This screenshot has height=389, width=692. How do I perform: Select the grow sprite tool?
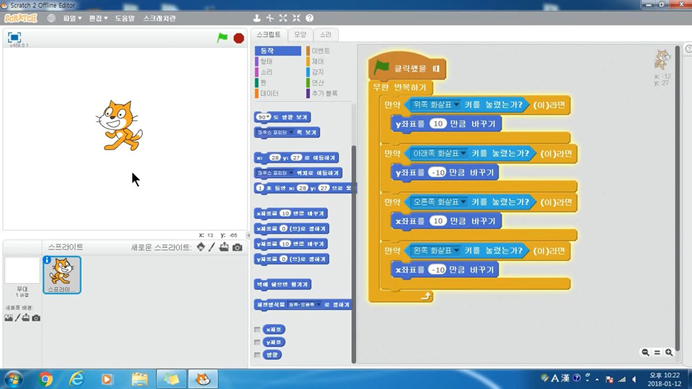point(283,18)
